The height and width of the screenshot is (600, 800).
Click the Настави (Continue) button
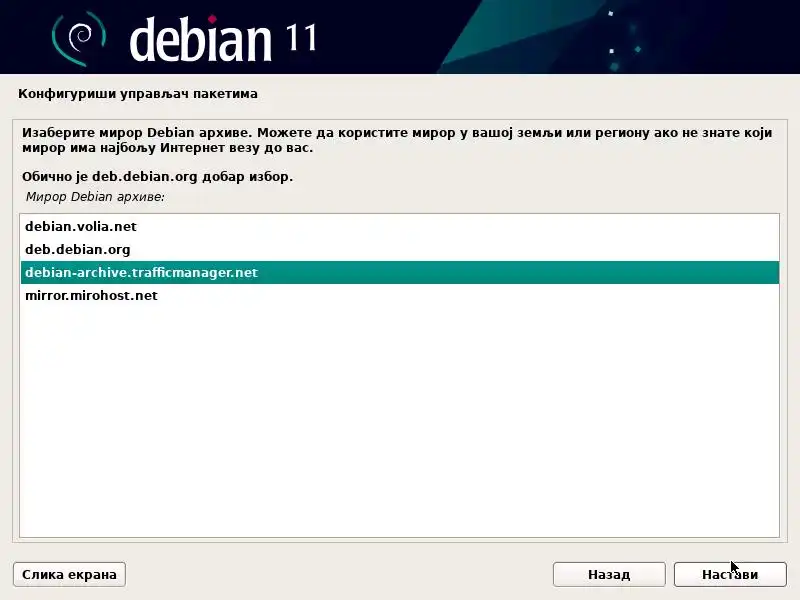pos(730,574)
